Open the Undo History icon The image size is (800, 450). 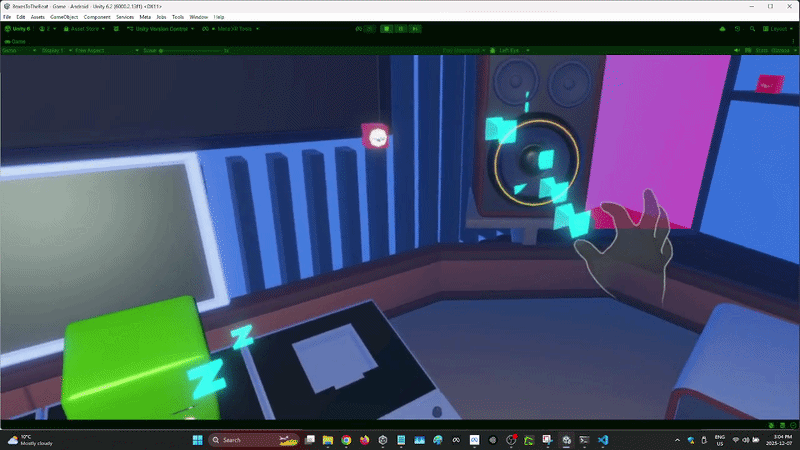[x=737, y=29]
